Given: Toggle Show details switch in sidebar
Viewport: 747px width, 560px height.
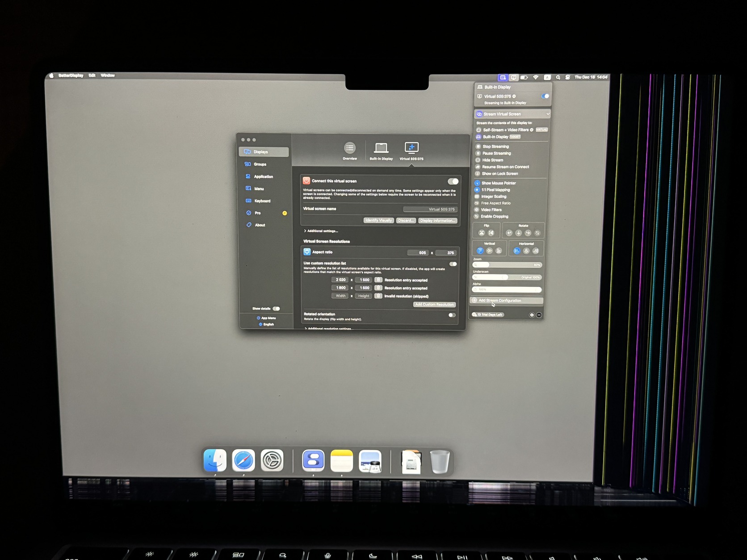Looking at the screenshot, I should (x=277, y=309).
